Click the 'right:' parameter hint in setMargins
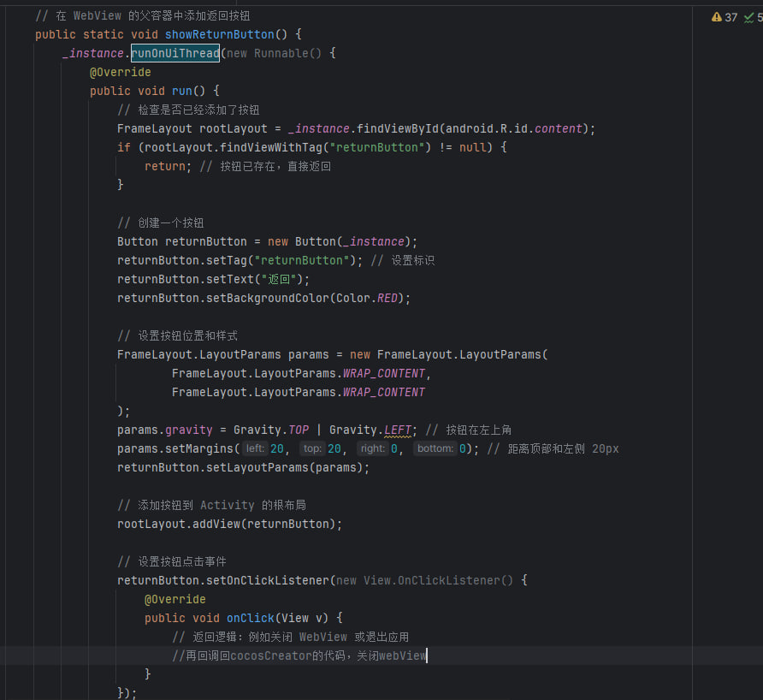763x700 pixels. (x=373, y=448)
